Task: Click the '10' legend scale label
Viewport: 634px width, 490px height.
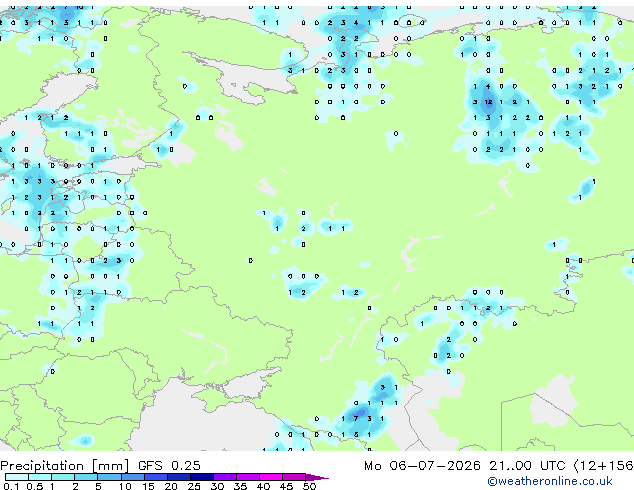Action: [125, 486]
